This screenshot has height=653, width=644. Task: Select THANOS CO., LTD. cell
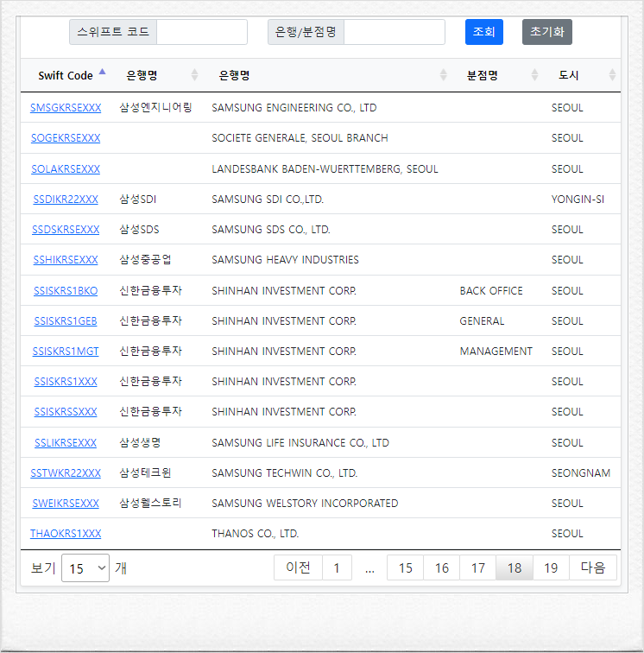click(x=256, y=534)
